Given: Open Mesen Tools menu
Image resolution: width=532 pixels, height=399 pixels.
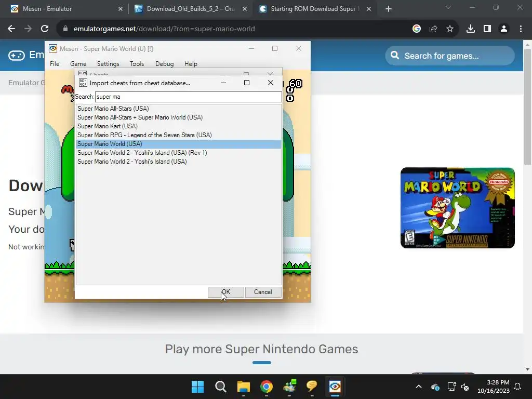Looking at the screenshot, I should (x=137, y=64).
